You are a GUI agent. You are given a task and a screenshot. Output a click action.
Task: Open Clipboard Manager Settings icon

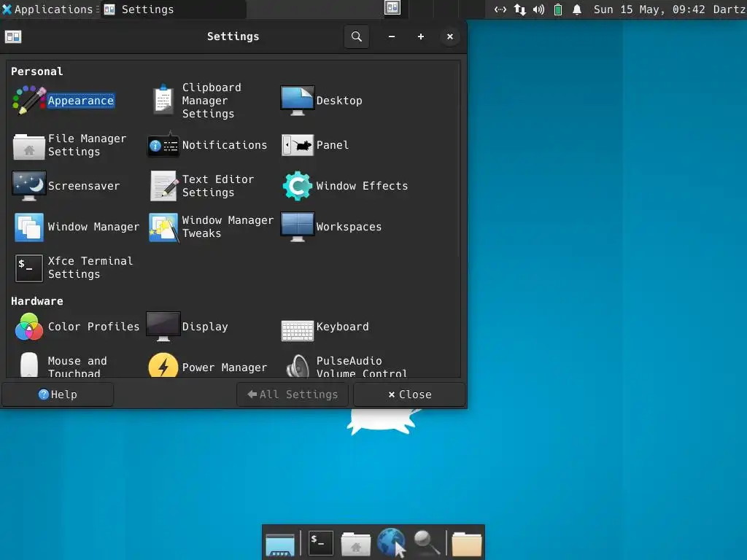(x=163, y=101)
